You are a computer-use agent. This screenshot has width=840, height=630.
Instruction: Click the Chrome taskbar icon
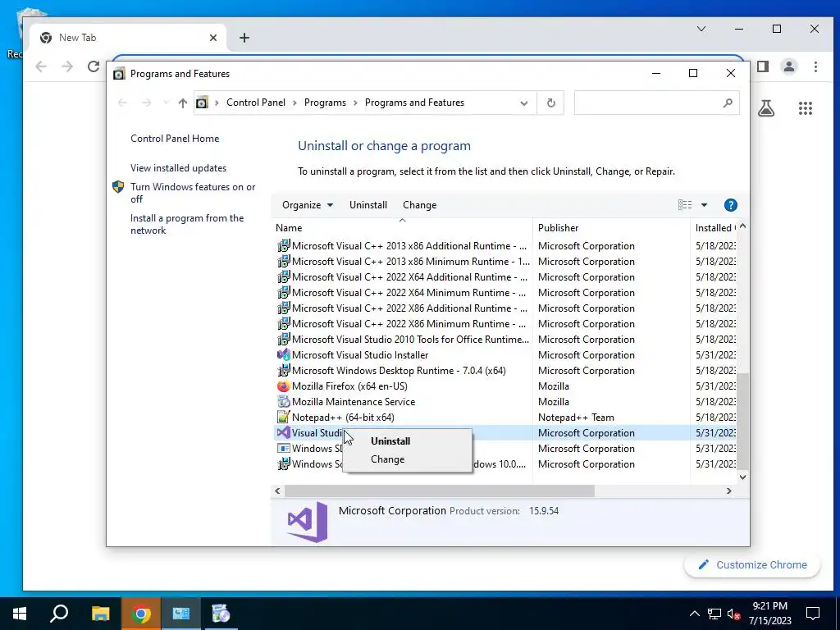141,614
